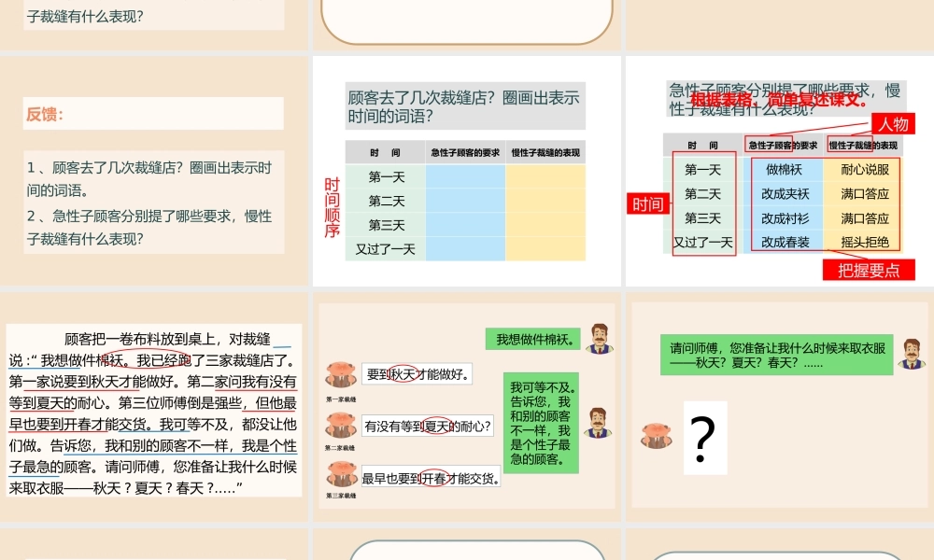Screen dimensions: 934x560
Task: Click the red text 根据表格,简单复述课文
Action: coord(779,99)
